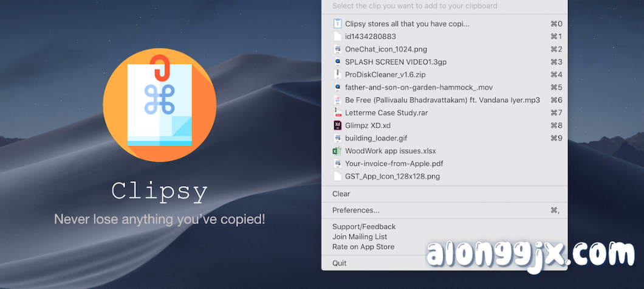Choose father-and-son-on-garden-hammock_.mov clip

click(x=444, y=88)
